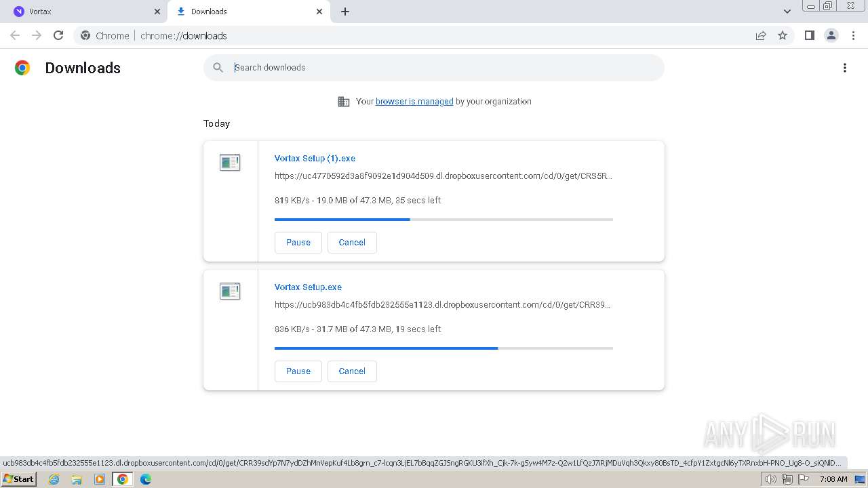
Task: Bookmark this page with the star
Action: coord(783,35)
